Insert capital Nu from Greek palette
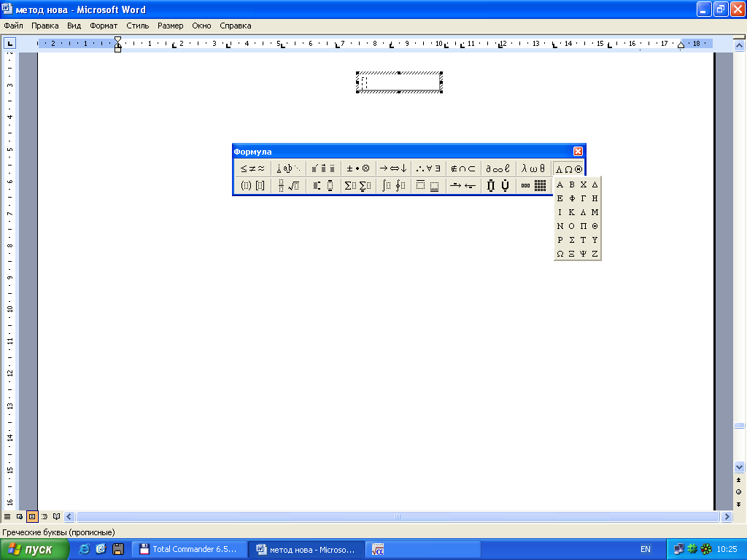This screenshot has width=747, height=560. click(560, 226)
